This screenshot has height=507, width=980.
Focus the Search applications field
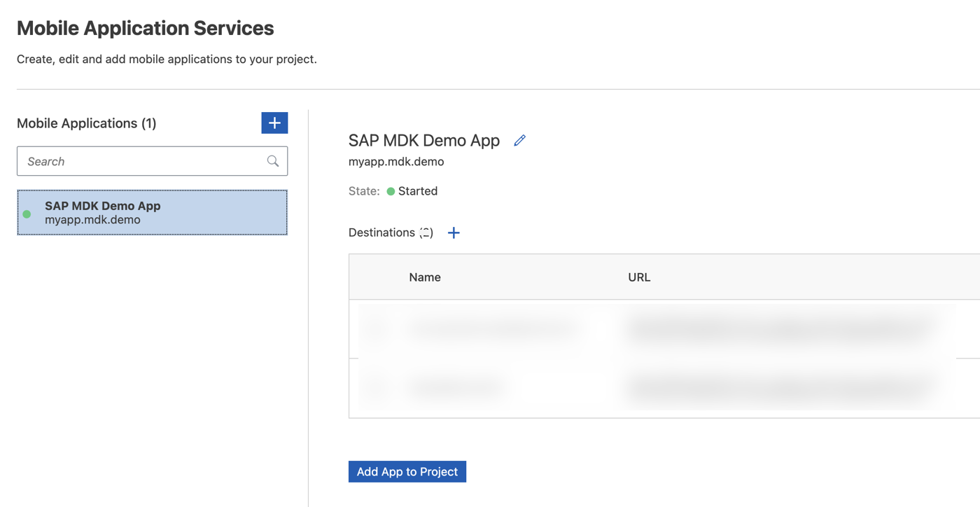[x=152, y=161]
